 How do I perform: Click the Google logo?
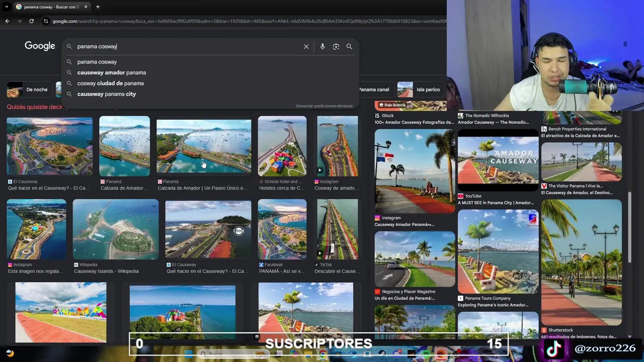tap(40, 46)
